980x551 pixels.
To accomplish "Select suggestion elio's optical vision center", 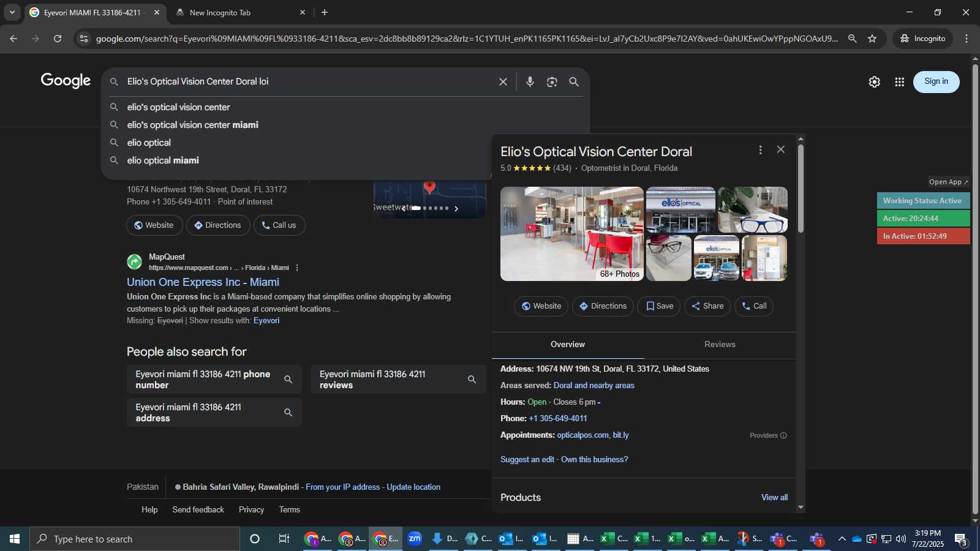I will point(346,107).
